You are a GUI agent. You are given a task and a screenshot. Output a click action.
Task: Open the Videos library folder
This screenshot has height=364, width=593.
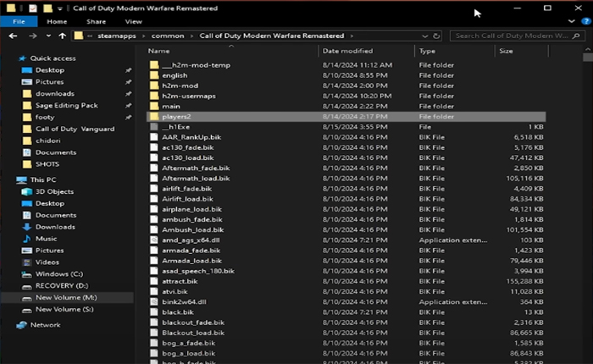[47, 262]
